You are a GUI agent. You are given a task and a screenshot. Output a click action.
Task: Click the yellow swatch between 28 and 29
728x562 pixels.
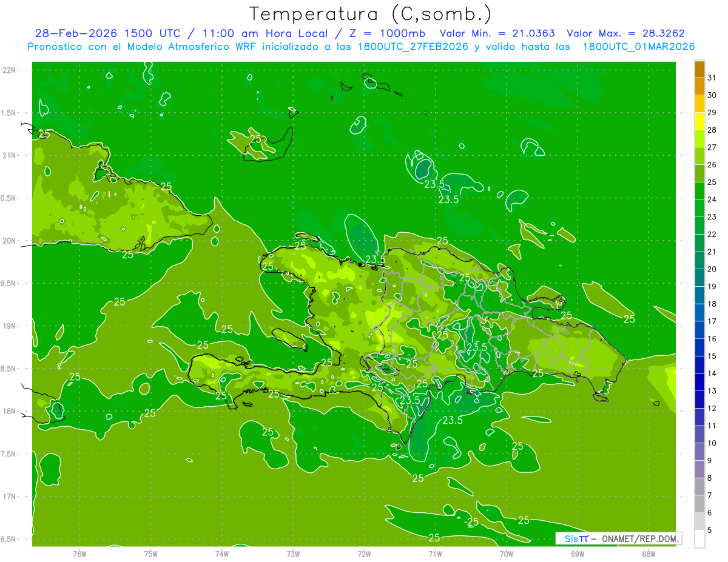[699, 121]
